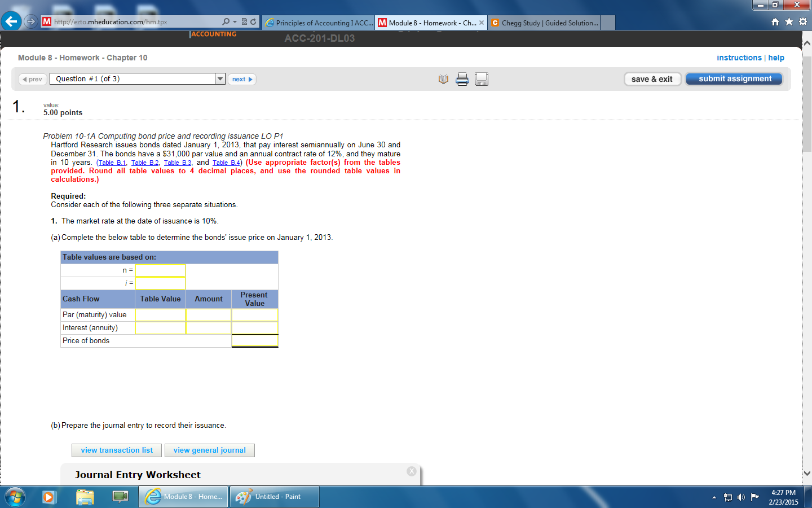Click the taskbar clock 4:27 PM

click(783, 493)
